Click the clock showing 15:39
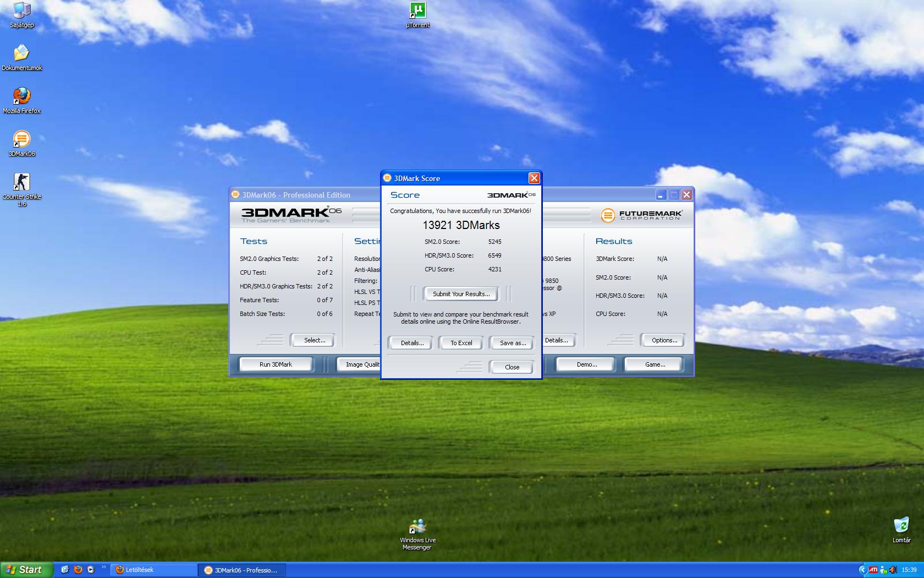The image size is (924, 578). tap(909, 570)
